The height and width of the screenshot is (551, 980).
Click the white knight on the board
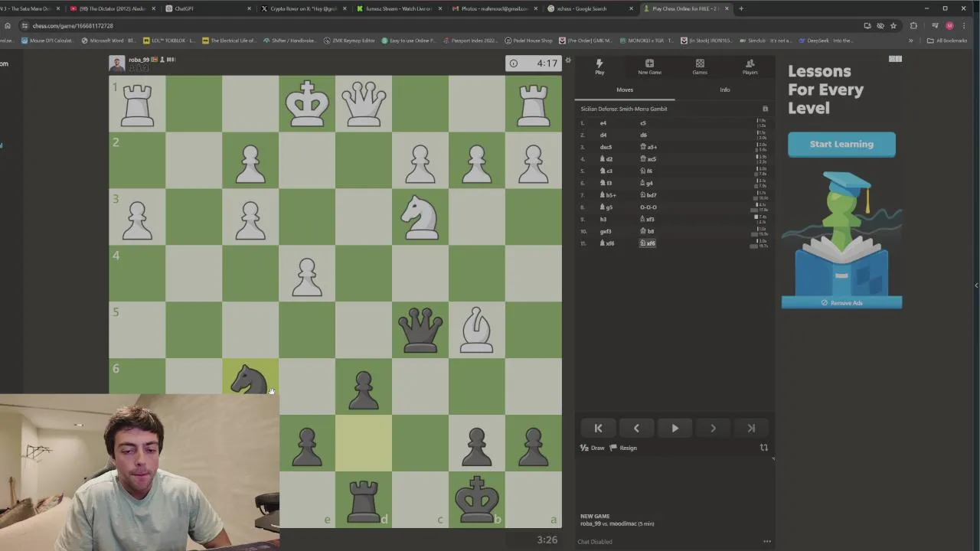[x=420, y=217]
